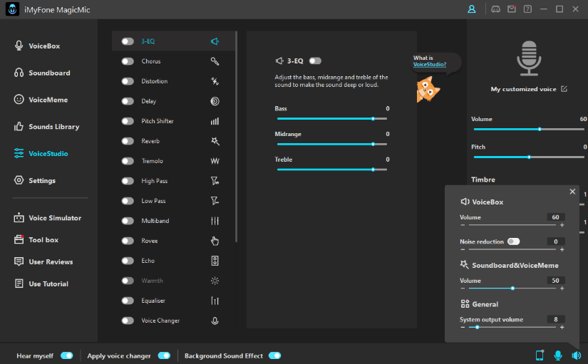The height and width of the screenshot is (364, 588).
Task: Open User Reviews
Action: [x=43, y=261]
